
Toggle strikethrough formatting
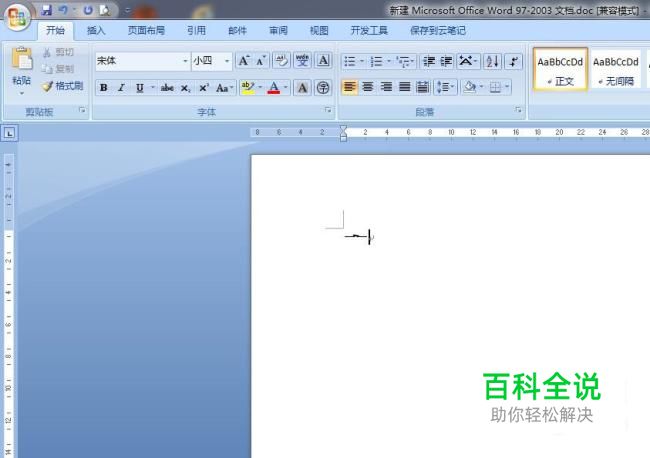point(167,88)
